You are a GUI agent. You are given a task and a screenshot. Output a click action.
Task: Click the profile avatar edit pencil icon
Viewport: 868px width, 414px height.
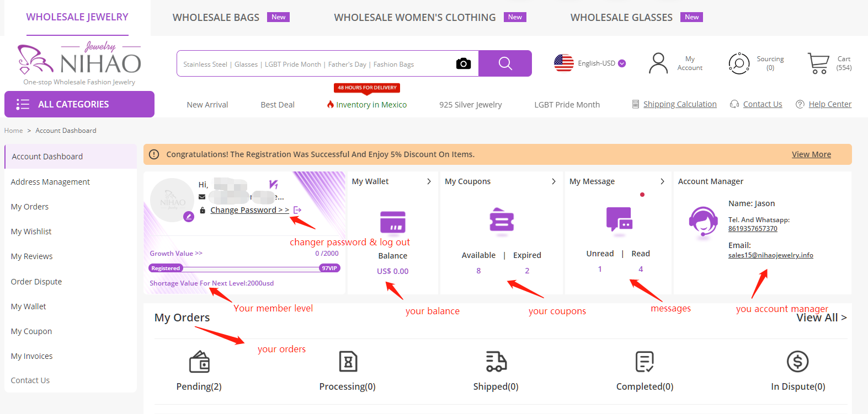(x=189, y=217)
